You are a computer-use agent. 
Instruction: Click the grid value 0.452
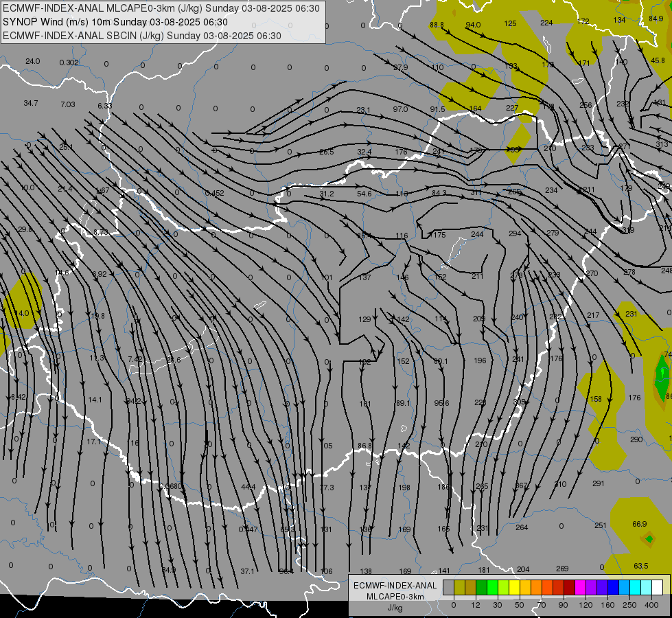215,193
